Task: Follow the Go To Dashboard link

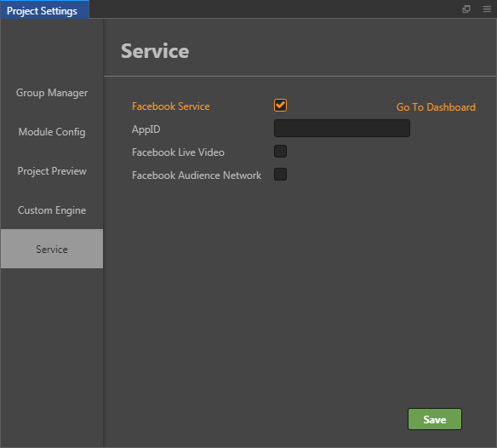Action: pos(436,107)
